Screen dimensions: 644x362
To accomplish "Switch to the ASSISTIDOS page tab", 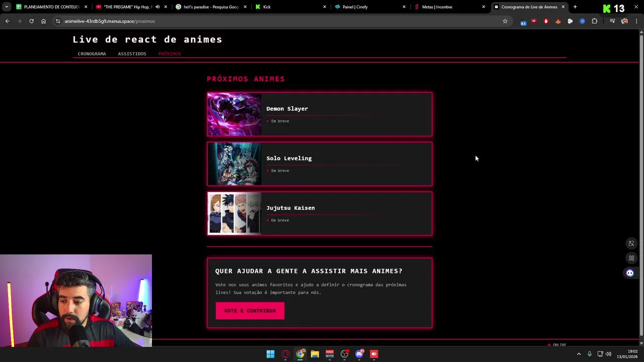I will pos(132,54).
